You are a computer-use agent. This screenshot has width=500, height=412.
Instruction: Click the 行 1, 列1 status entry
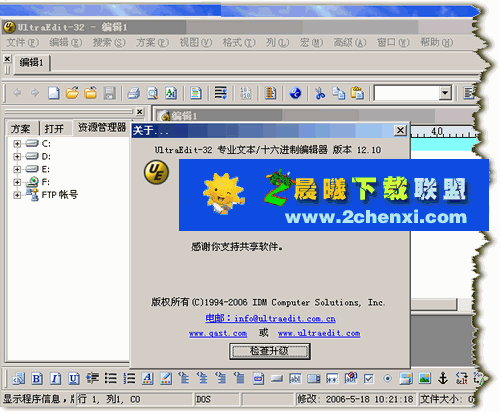point(134,399)
